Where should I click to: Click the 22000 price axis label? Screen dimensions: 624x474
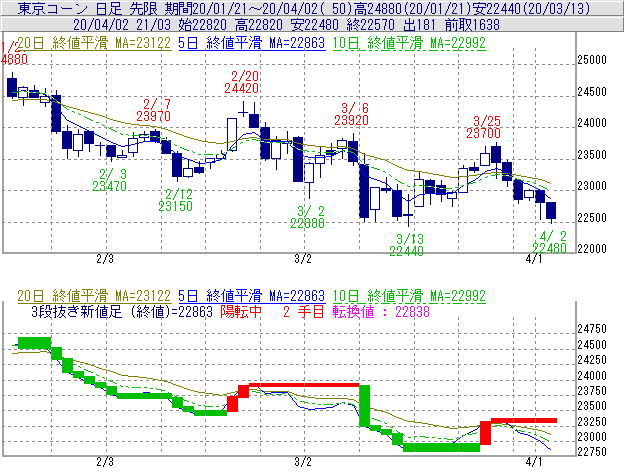click(x=592, y=249)
